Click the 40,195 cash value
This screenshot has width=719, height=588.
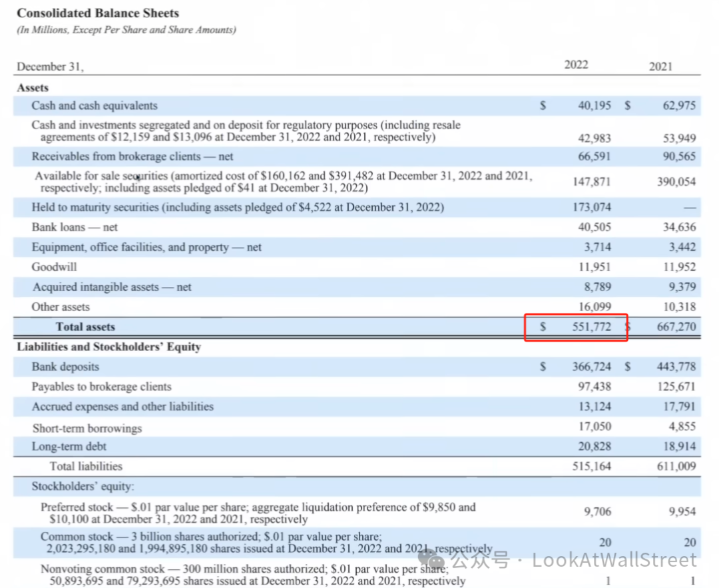click(595, 105)
